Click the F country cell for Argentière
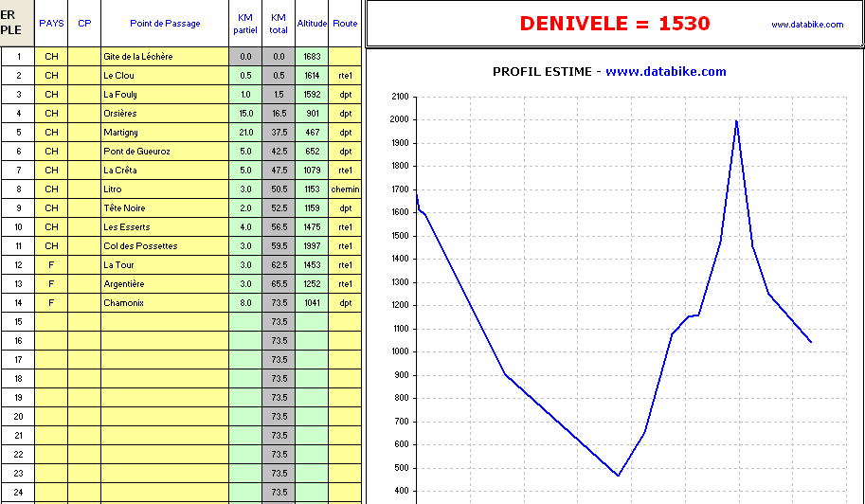This screenshot has height=504, width=865. pos(51,284)
